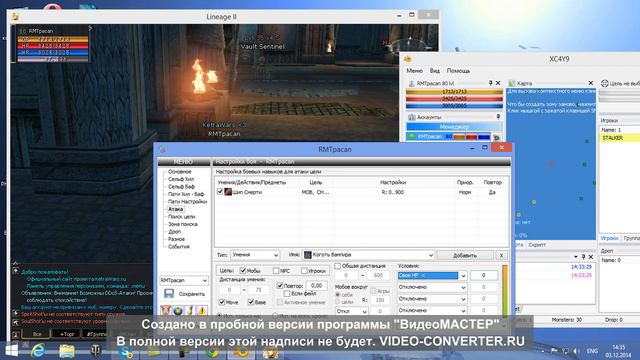Screen dimensions: 640x360
Task: Click the Карта panel map icon
Action: click(x=512, y=83)
